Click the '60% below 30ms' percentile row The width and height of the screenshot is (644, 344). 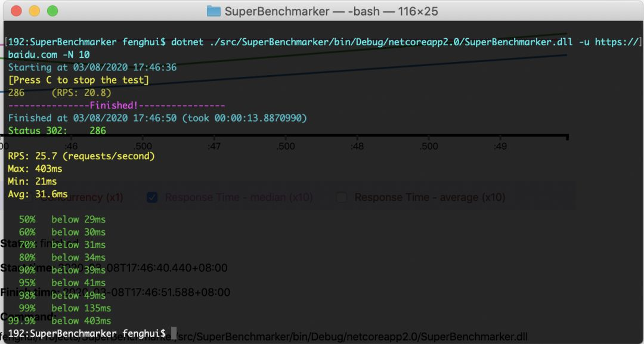pyautogui.click(x=63, y=232)
